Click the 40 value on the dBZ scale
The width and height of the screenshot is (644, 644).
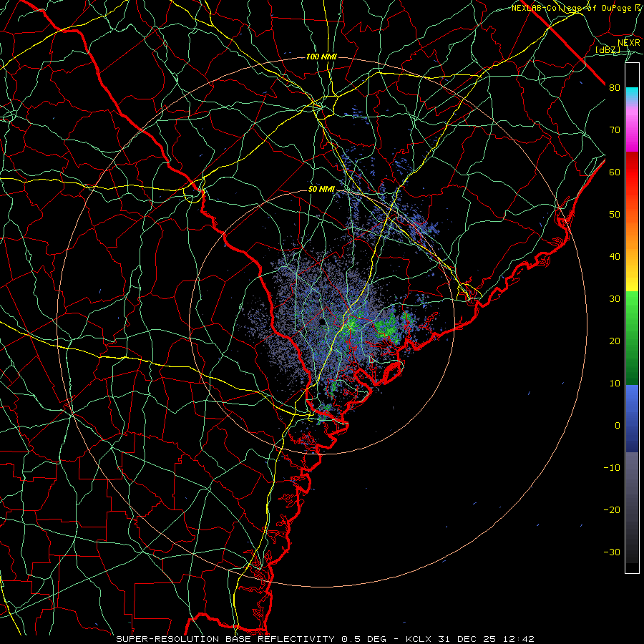click(x=615, y=257)
